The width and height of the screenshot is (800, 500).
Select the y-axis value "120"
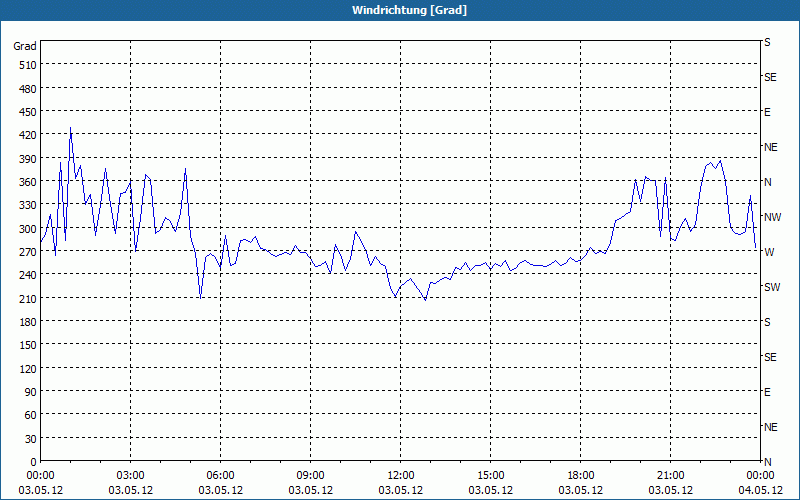tap(28, 369)
